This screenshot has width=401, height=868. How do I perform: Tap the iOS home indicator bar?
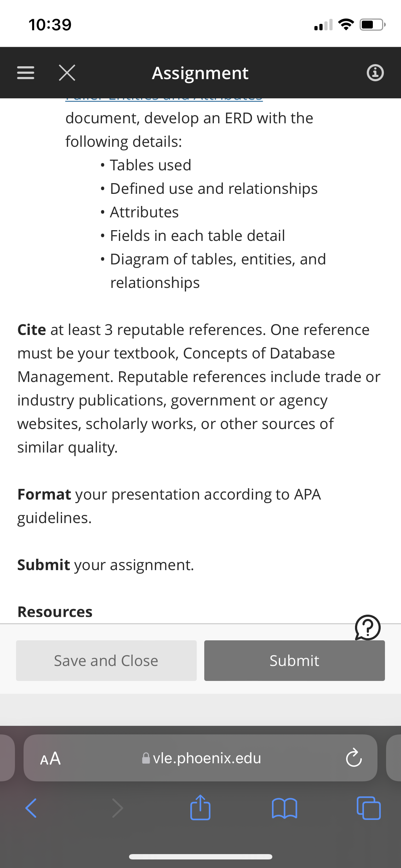click(201, 857)
